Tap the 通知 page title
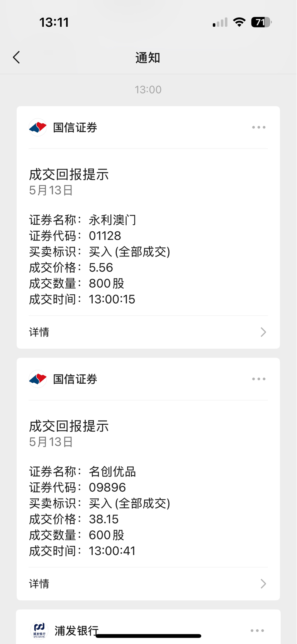Screen dimensions: 297x644 point(148,58)
